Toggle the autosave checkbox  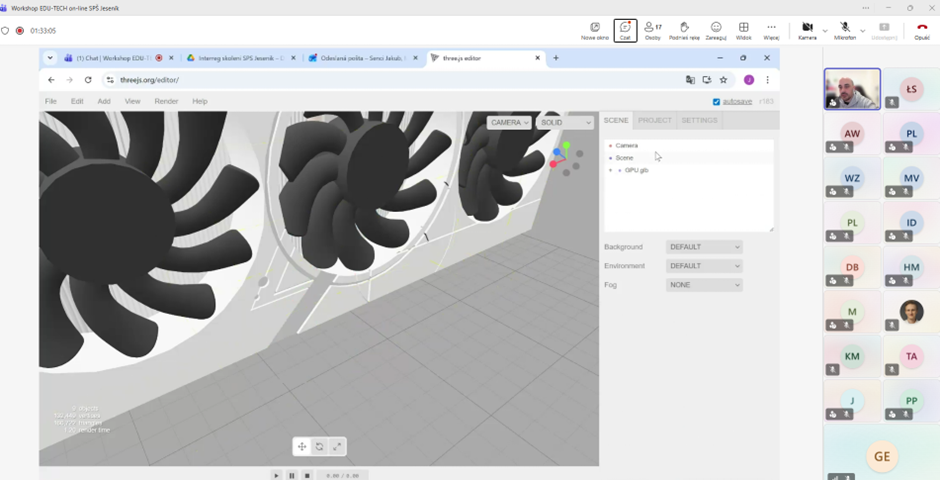point(716,102)
